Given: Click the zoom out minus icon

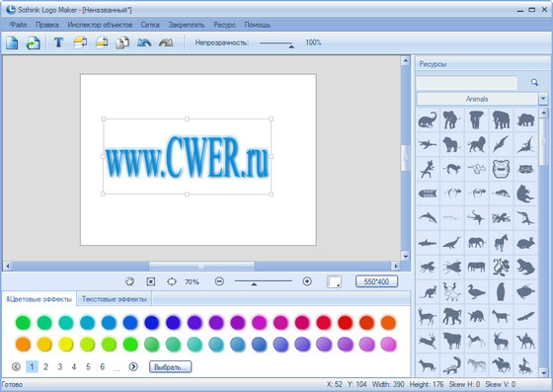Looking at the screenshot, I should click(219, 281).
